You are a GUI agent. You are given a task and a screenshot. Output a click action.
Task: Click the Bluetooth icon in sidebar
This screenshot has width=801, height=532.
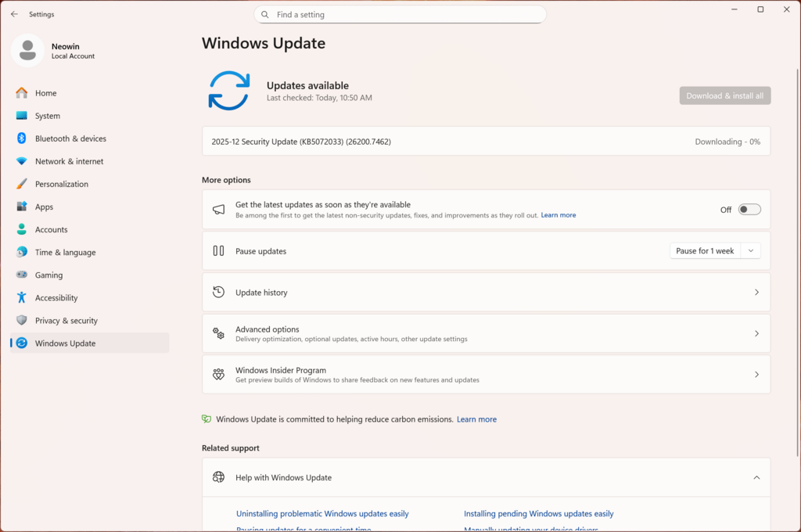21,138
